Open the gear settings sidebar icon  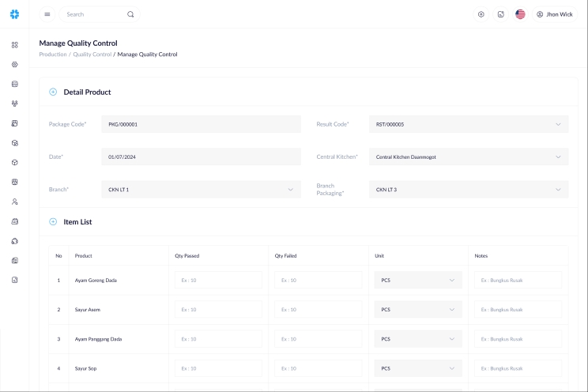pyautogui.click(x=15, y=65)
